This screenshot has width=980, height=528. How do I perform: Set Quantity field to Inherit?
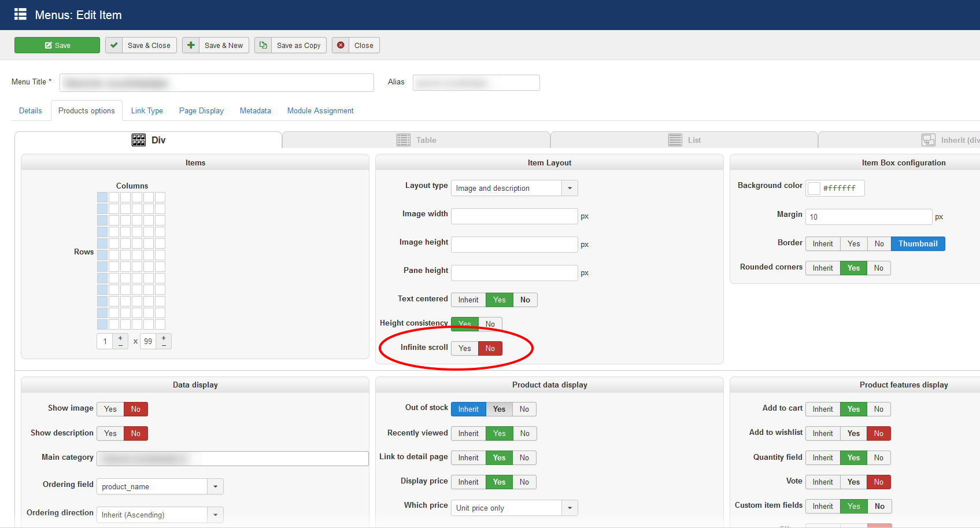823,457
